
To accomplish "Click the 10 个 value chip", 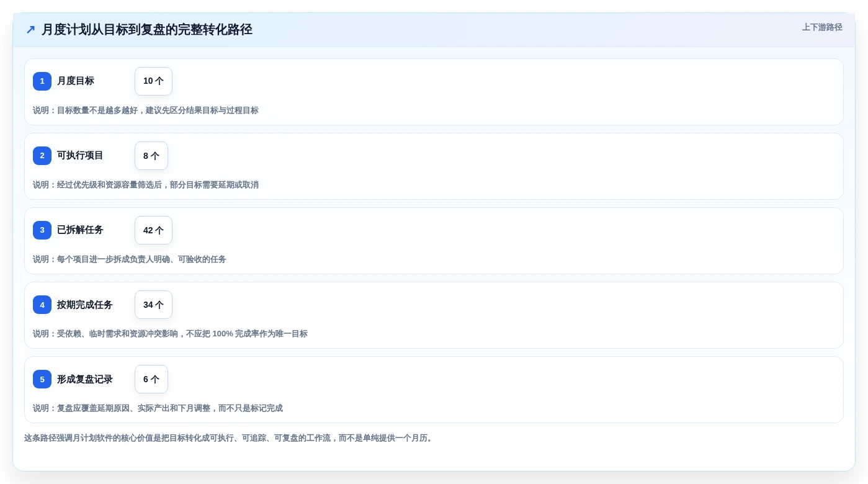I will tap(153, 81).
